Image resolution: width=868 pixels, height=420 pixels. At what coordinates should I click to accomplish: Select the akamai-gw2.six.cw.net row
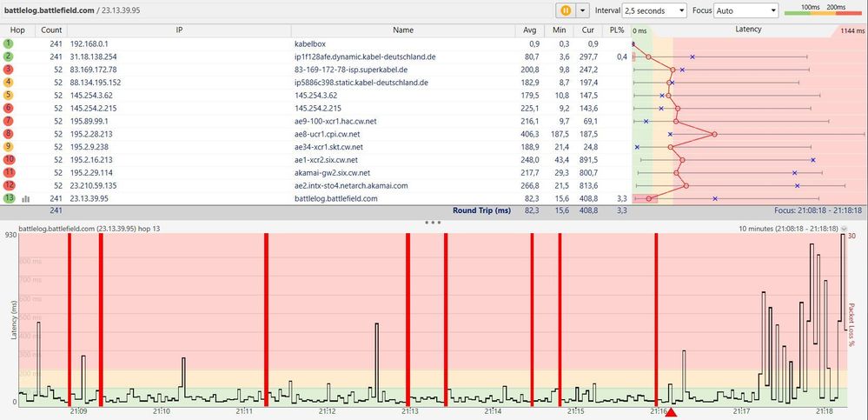click(315, 172)
